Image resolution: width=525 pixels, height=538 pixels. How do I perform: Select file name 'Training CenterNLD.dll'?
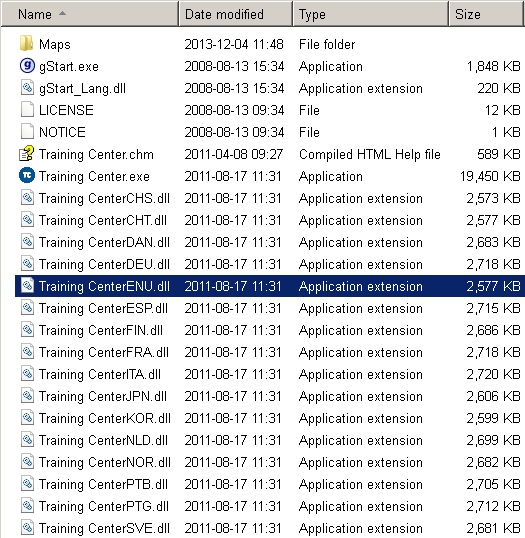(x=103, y=440)
